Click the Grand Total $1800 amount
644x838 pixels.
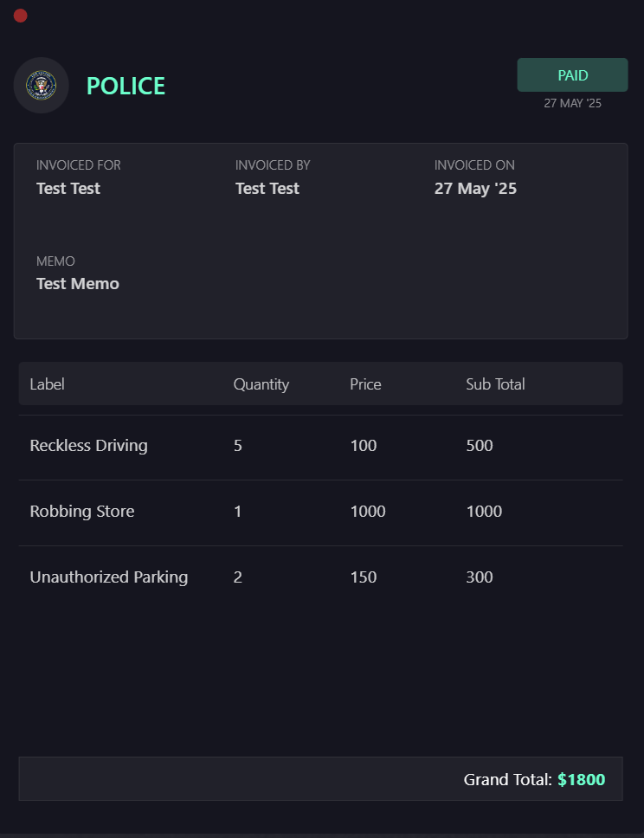tap(581, 780)
